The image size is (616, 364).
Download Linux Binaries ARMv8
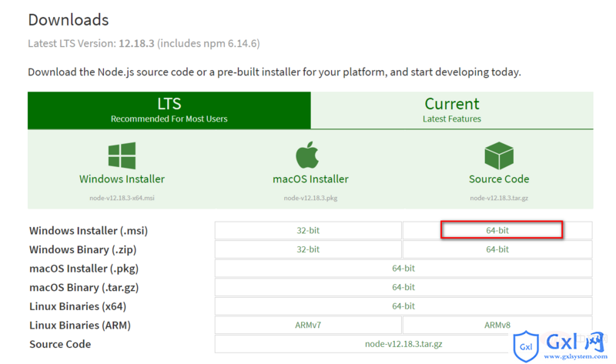497,325
